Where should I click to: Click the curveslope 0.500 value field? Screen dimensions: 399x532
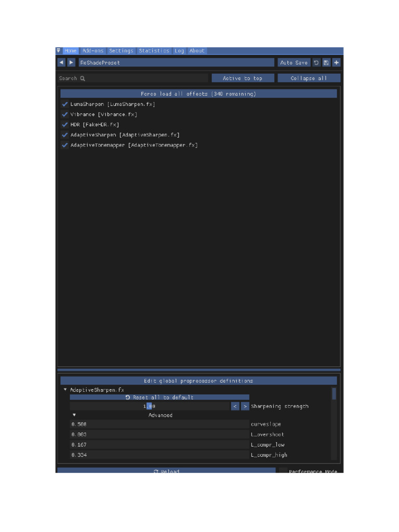click(159, 424)
